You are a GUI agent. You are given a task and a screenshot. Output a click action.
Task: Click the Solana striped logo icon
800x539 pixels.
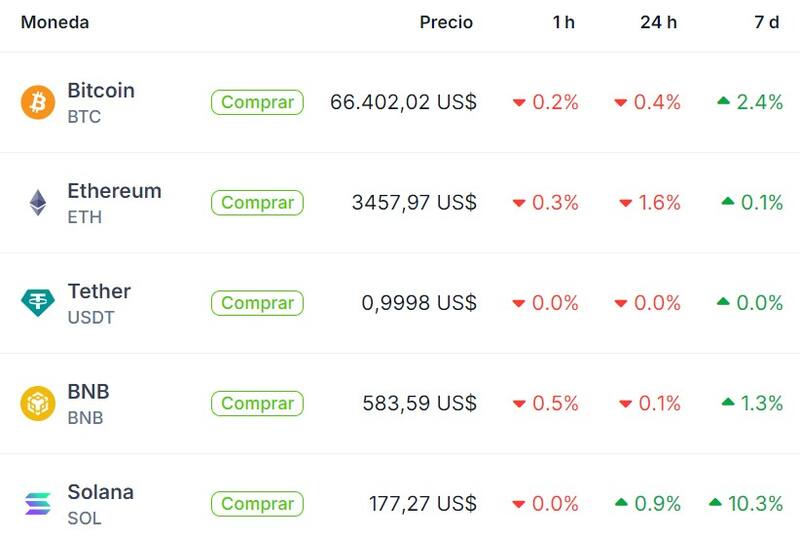pos(38,504)
